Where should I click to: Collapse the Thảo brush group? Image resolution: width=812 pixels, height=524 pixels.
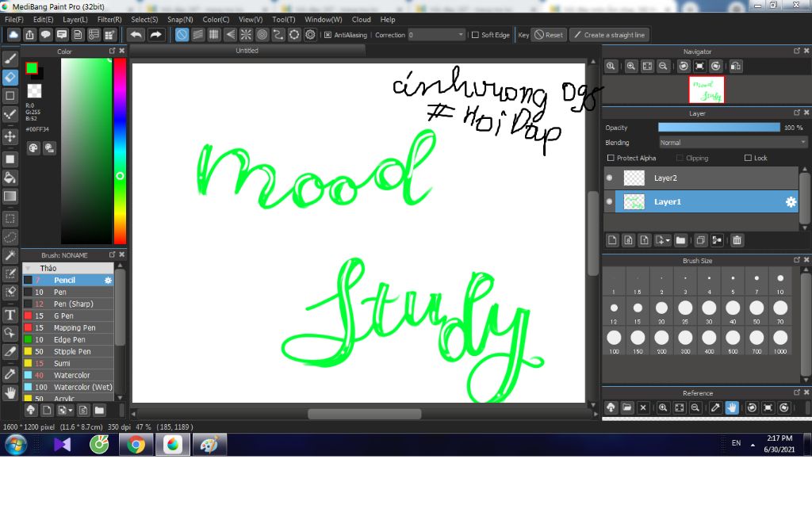[x=29, y=268]
